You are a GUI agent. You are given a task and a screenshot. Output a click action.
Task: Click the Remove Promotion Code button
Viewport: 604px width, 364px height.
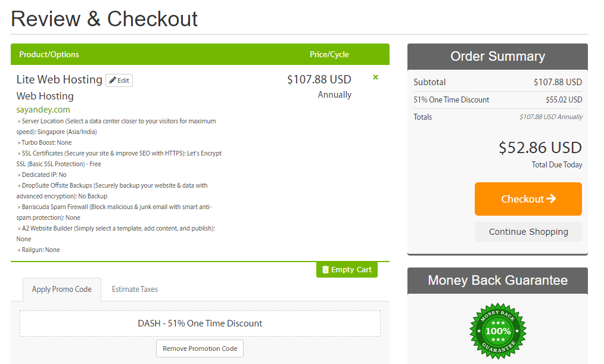[x=200, y=349]
